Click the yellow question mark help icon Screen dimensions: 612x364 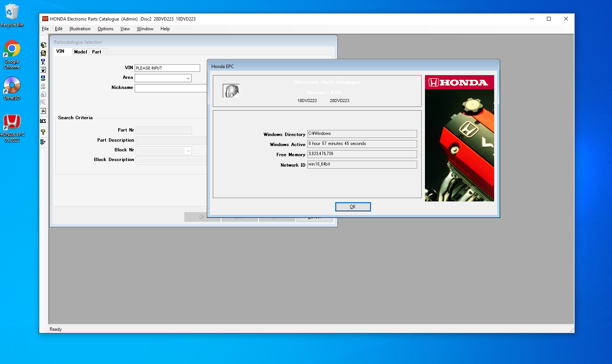[43, 132]
